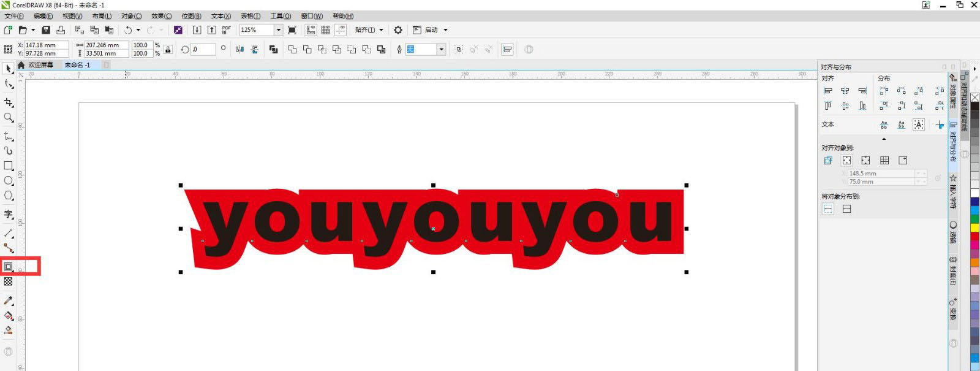Expand the 贴齐 snap-to dropdown
This screenshot has width=980, height=371.
pyautogui.click(x=381, y=30)
